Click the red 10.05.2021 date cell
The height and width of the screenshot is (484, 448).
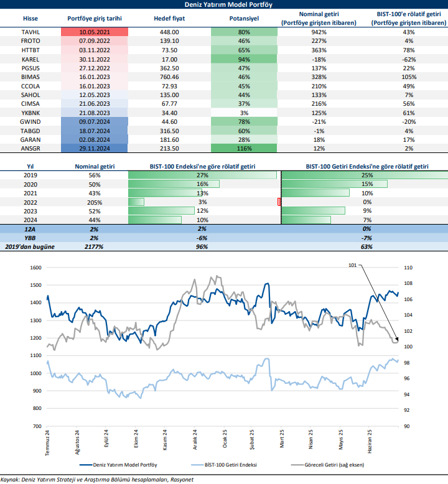point(95,32)
